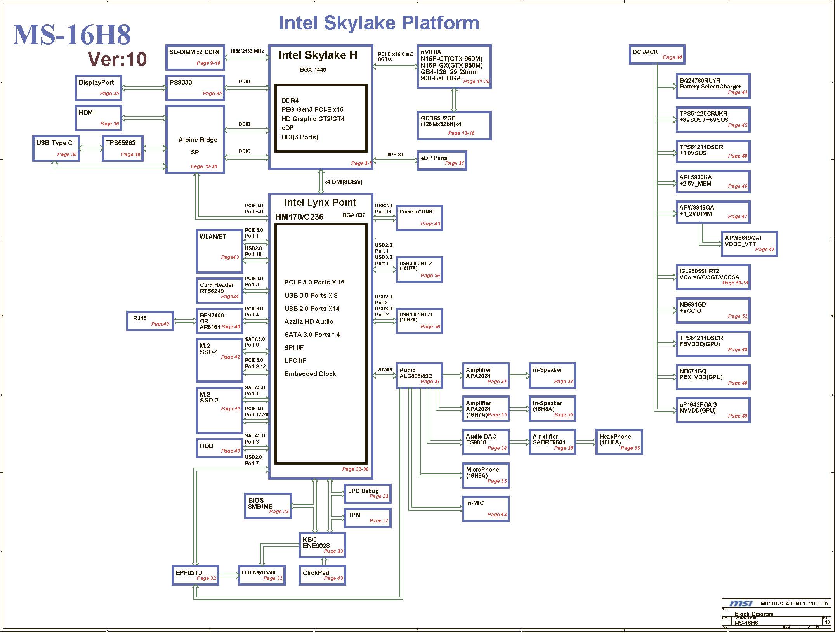This screenshot has width=840, height=633.
Task: Select the "USB Type C" block
Action: coord(56,148)
